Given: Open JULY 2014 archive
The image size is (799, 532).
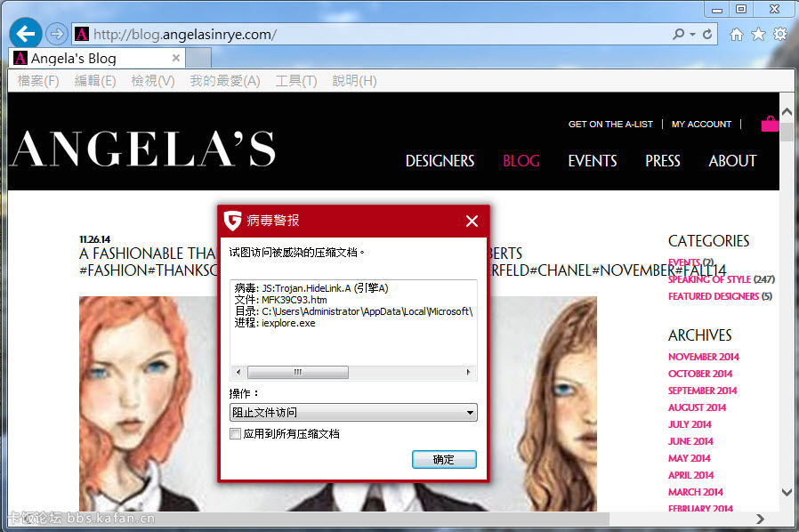Looking at the screenshot, I should [690, 424].
